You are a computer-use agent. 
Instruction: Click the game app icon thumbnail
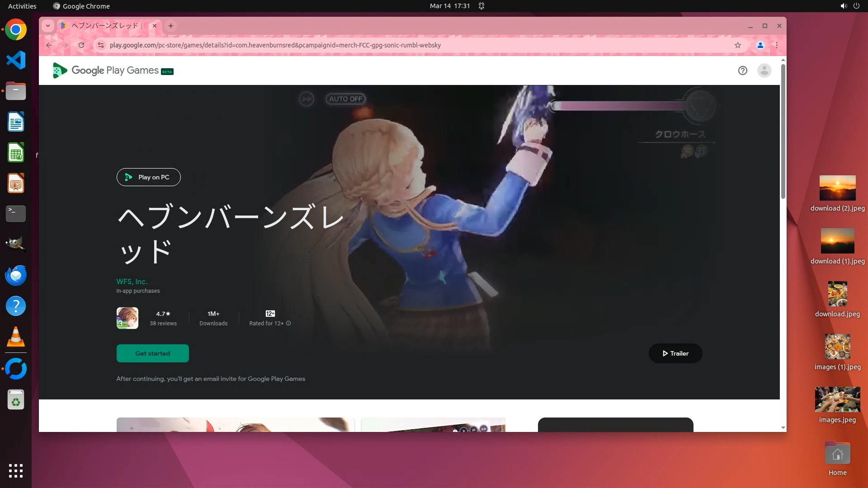coord(127,318)
